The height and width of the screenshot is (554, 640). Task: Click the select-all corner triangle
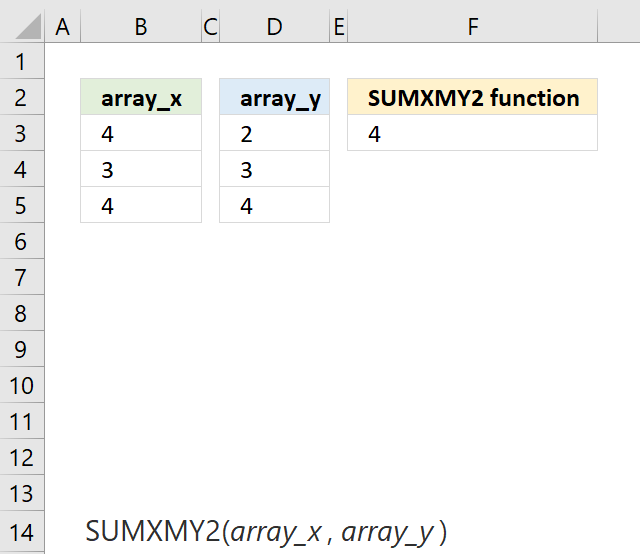click(x=29, y=26)
